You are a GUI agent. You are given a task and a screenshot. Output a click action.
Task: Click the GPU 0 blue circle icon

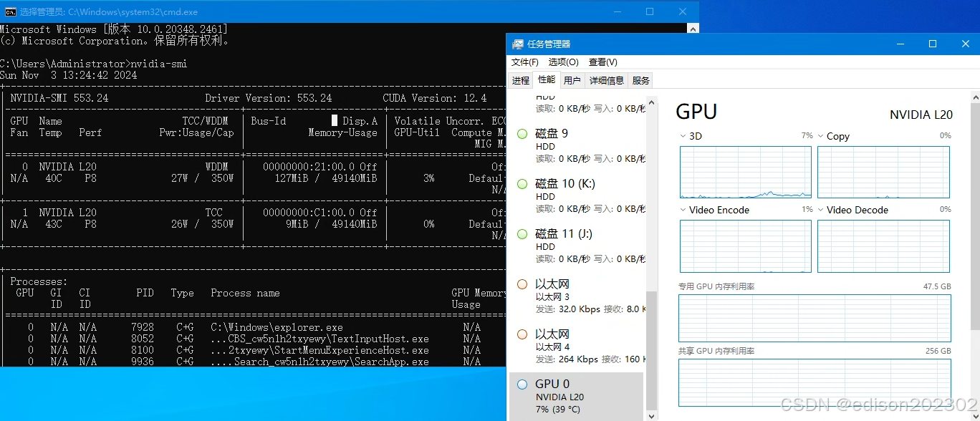pos(522,384)
